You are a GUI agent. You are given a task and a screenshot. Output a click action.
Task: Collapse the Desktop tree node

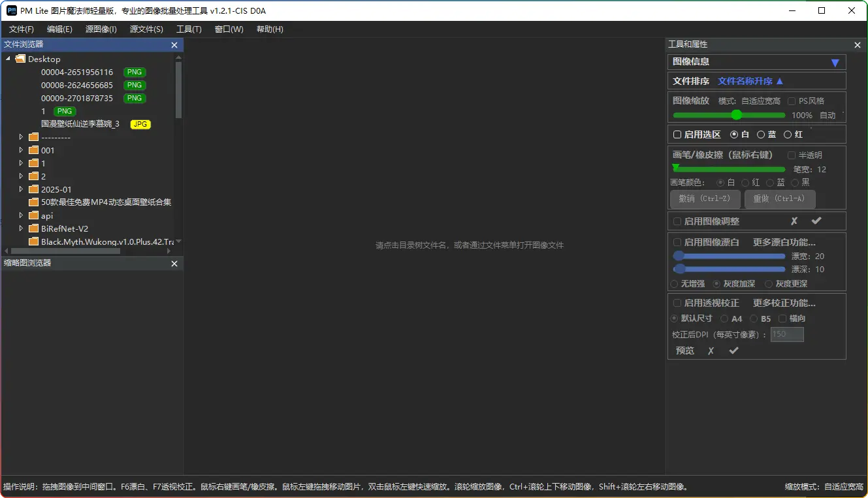tap(8, 59)
